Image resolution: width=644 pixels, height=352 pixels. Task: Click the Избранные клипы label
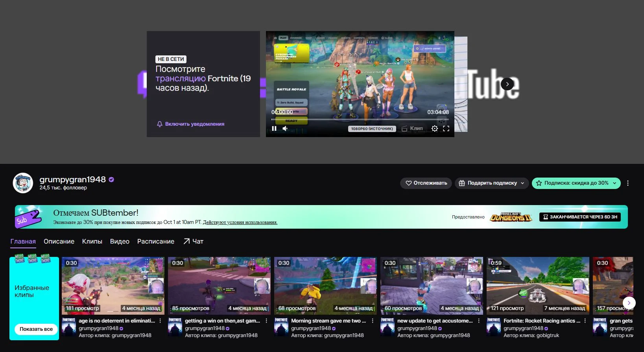tap(32, 291)
